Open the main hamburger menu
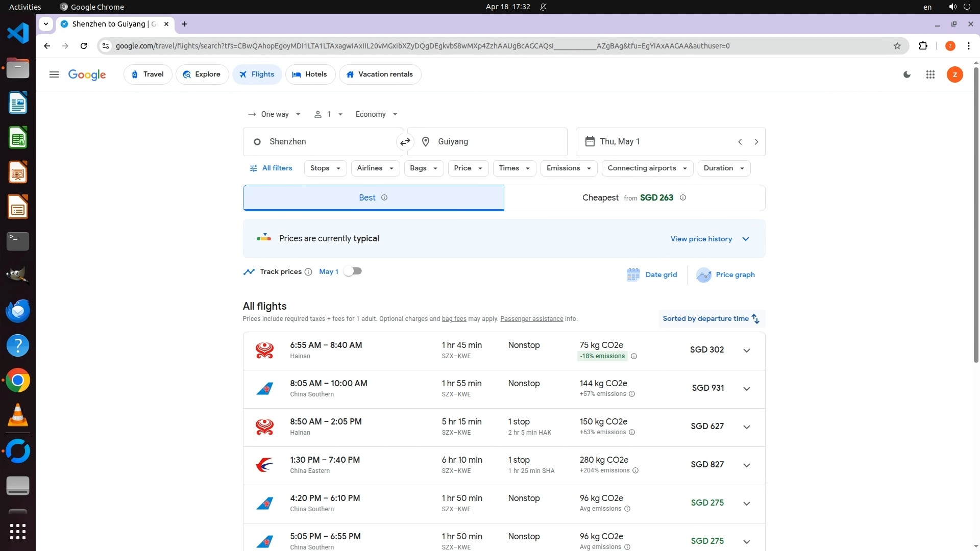Screen dimensions: 980x551 54,74
